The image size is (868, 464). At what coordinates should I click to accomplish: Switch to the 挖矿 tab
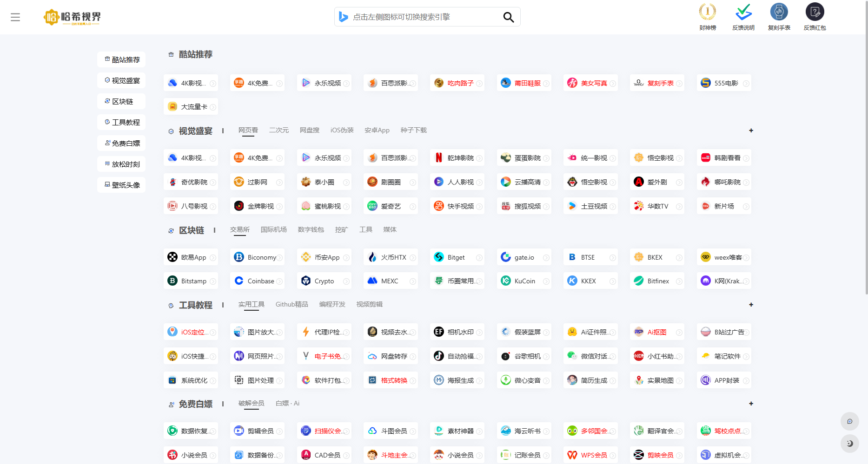click(x=342, y=229)
